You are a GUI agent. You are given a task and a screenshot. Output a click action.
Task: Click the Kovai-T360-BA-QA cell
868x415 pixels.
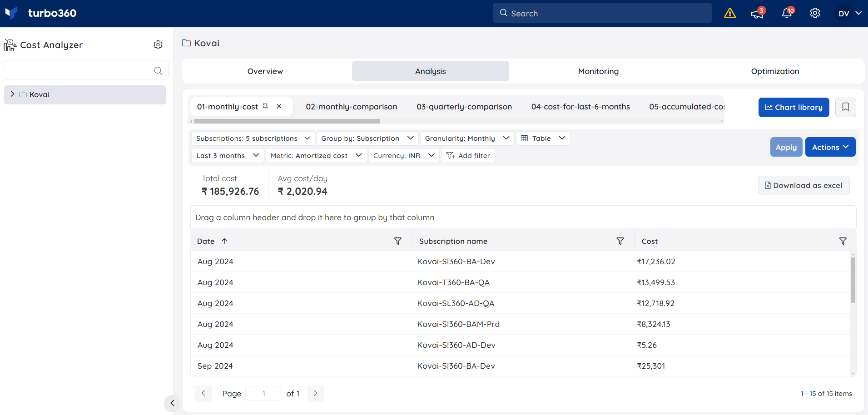click(x=453, y=282)
